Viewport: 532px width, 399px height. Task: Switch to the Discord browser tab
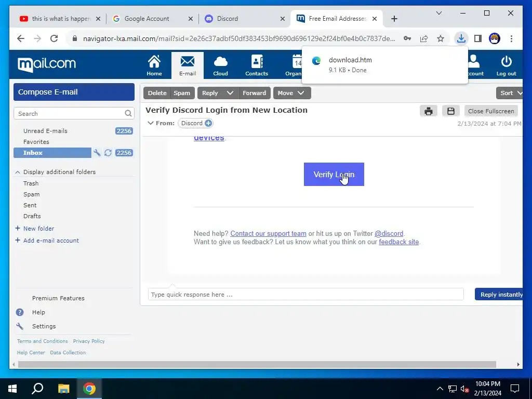245,19
